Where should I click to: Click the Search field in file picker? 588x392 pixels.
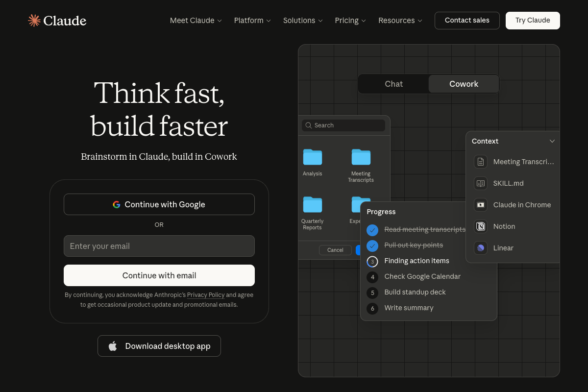point(343,125)
